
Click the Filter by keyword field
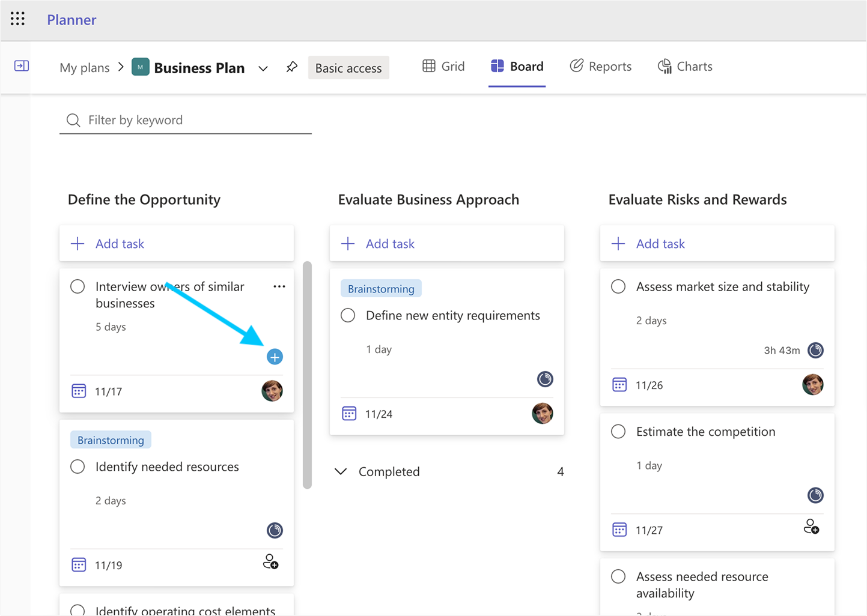coord(192,120)
